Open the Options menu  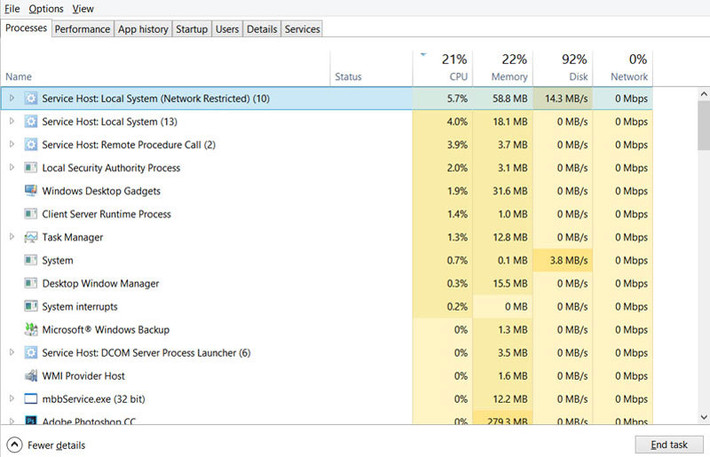pos(46,9)
